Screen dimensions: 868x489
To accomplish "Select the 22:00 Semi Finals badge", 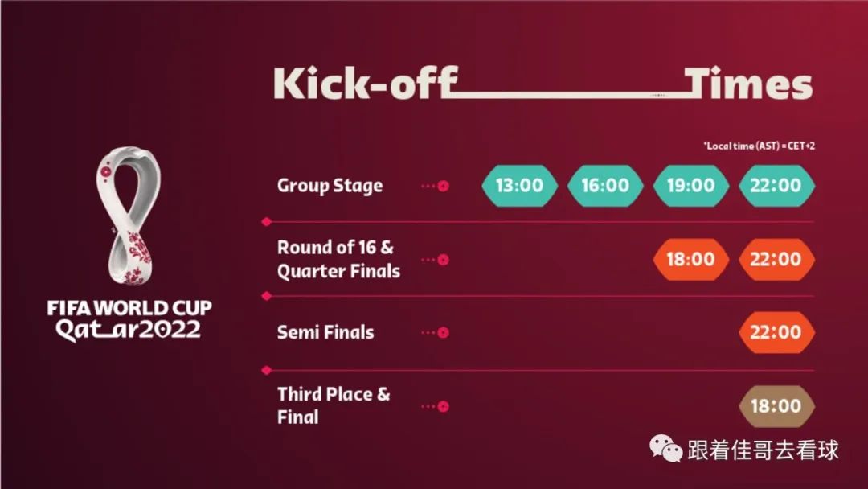I will pyautogui.click(x=776, y=333).
